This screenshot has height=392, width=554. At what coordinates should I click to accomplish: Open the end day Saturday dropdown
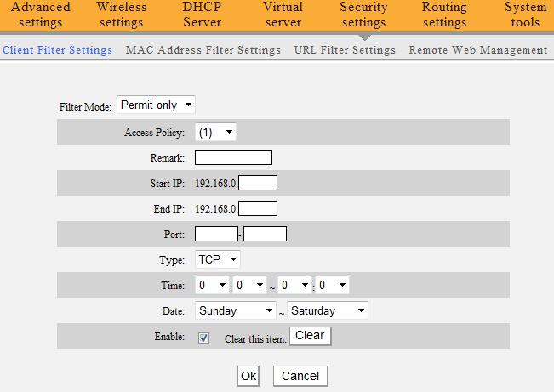[x=328, y=311]
